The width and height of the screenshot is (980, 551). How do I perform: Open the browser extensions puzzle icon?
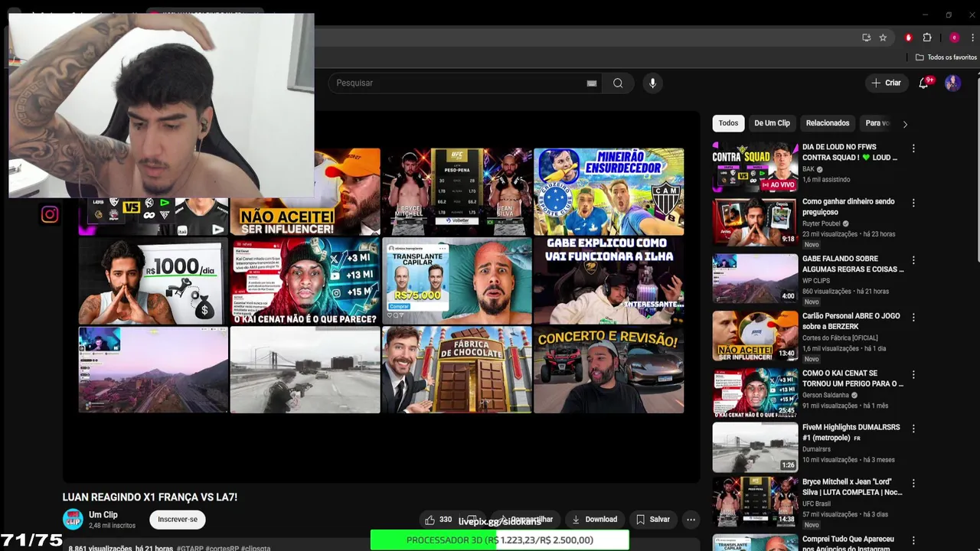pyautogui.click(x=926, y=37)
